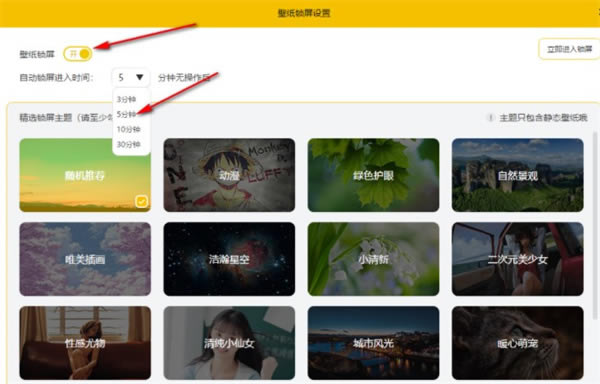Pick the 二次元美少女 theme thumbnail
The width and height of the screenshot is (600, 384).
tap(518, 259)
